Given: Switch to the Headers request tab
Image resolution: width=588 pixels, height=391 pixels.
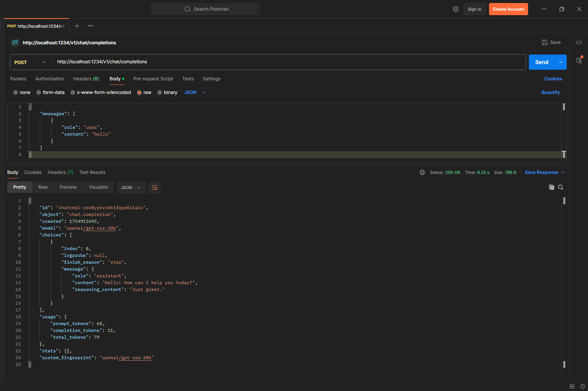Looking at the screenshot, I should click(86, 79).
